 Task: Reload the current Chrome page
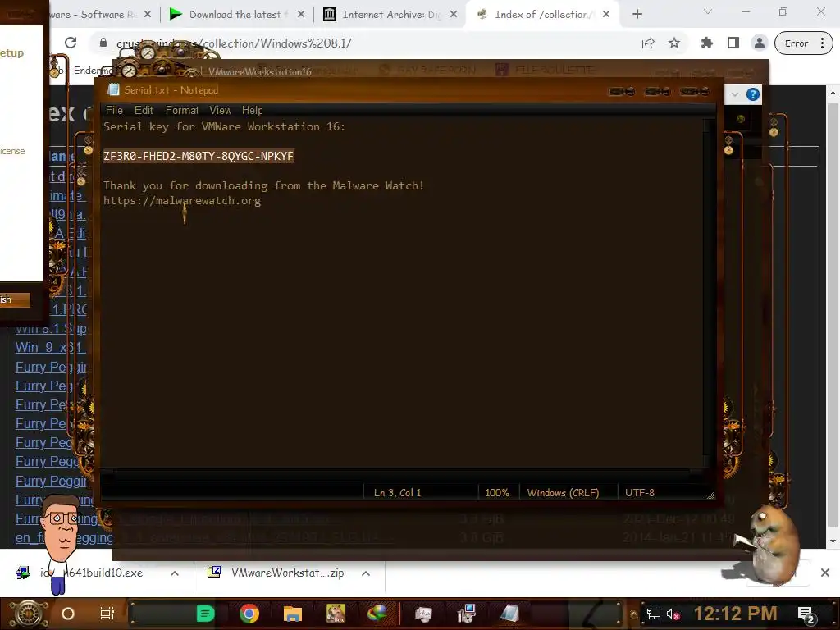(x=71, y=43)
